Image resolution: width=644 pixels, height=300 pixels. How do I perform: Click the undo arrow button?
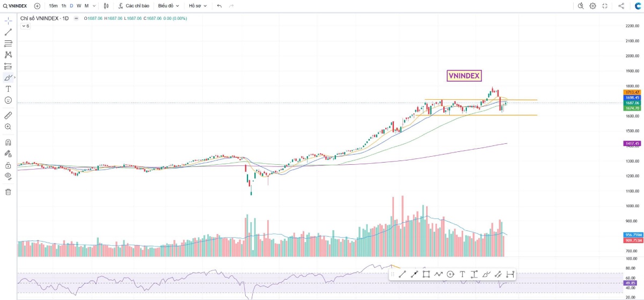point(219,6)
